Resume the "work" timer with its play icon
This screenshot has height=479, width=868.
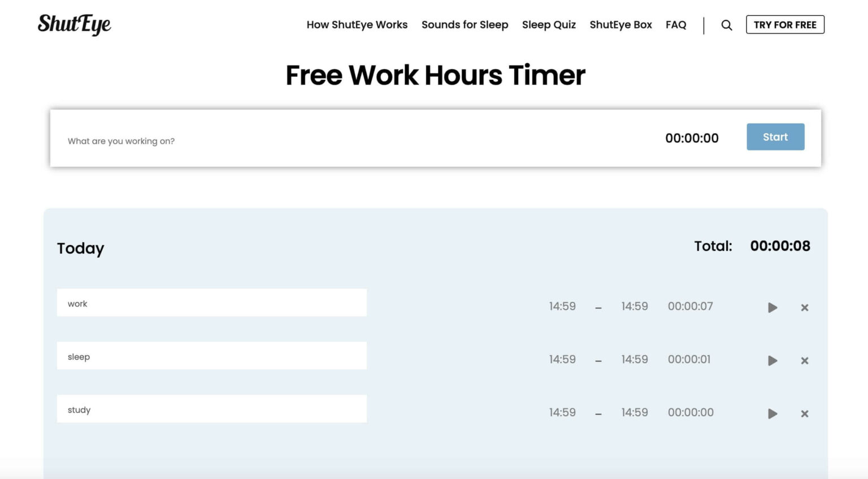pos(772,308)
